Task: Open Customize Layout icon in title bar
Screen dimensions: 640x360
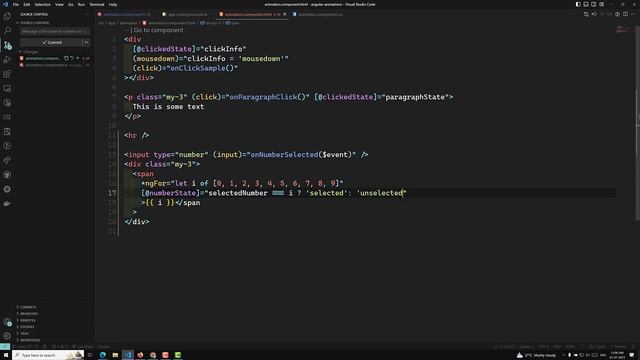Action: 602,4
